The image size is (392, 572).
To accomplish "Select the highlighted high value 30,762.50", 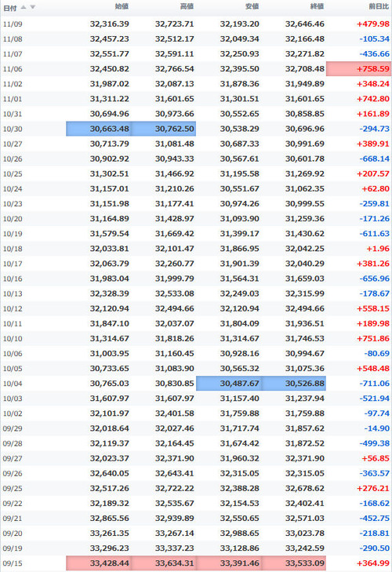I will click(x=163, y=129).
